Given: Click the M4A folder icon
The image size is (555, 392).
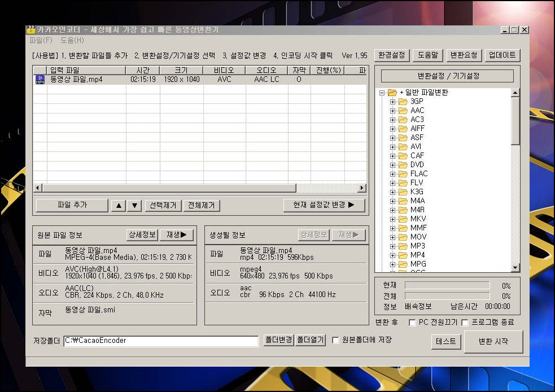Looking at the screenshot, I should tap(403, 201).
